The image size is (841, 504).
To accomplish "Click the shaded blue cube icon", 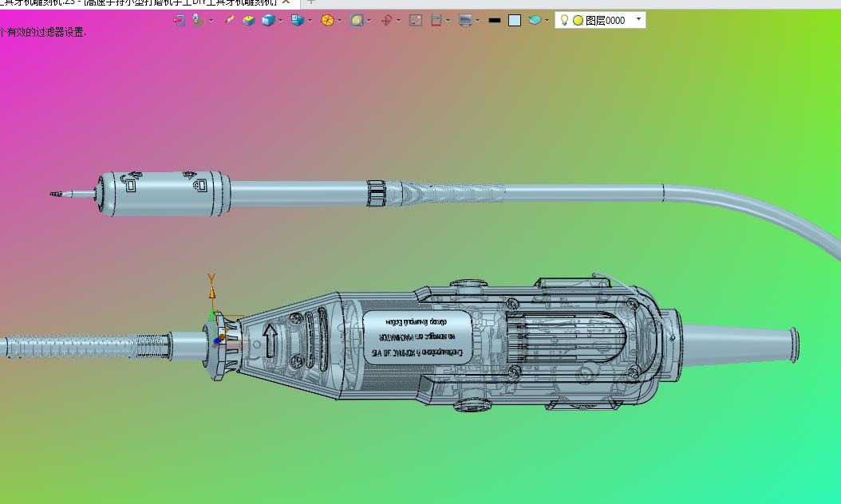I will [268, 21].
